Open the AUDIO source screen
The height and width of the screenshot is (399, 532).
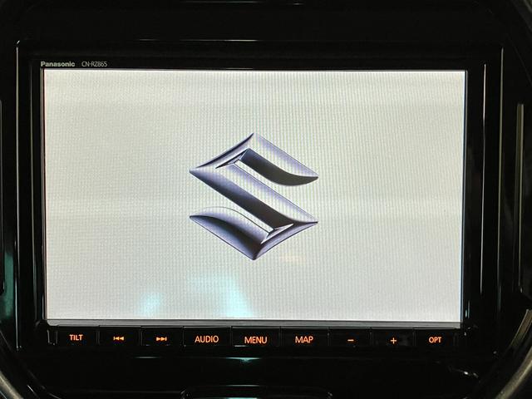pos(206,338)
